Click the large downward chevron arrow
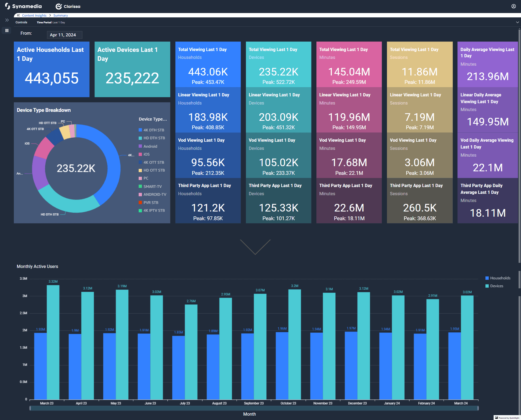This screenshot has width=521, height=420. point(255,247)
